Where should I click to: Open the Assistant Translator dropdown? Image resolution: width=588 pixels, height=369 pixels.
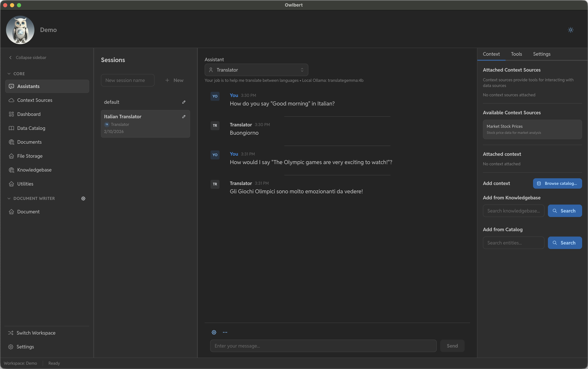256,70
